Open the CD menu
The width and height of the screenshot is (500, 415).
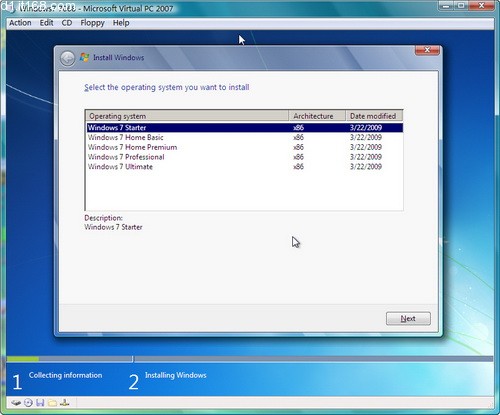pos(67,23)
